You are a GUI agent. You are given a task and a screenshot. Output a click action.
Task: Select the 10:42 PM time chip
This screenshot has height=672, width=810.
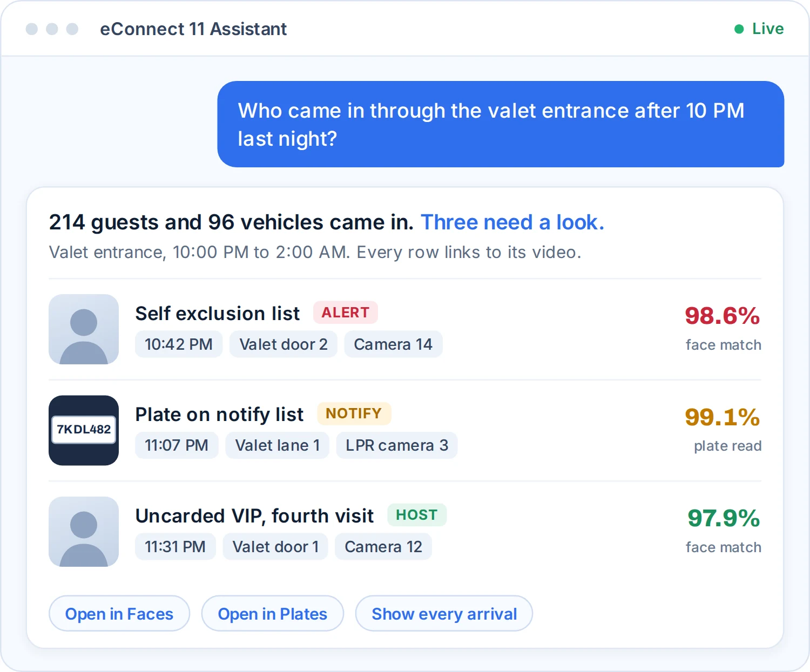[x=179, y=344]
